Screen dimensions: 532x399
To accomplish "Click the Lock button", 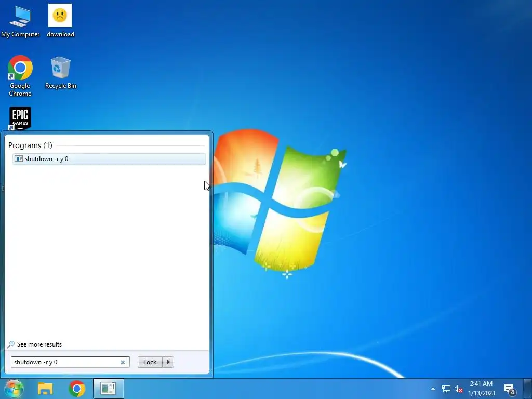I will coord(150,362).
